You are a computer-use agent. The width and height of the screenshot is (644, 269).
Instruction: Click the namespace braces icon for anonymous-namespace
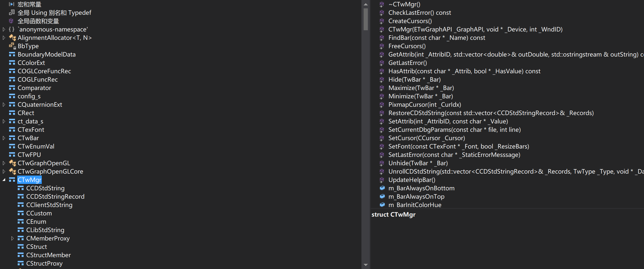point(12,29)
